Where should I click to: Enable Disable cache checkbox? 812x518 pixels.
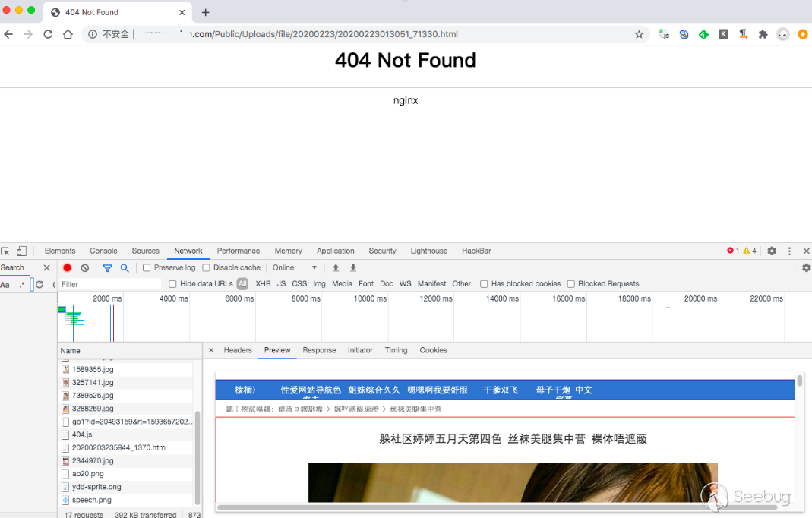[x=206, y=268]
